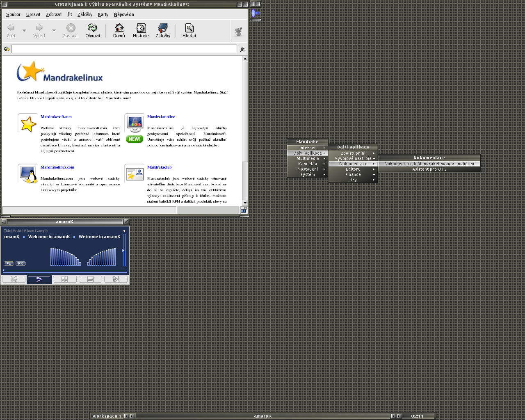
Task: Click the Mandrakeonline monitor icon
Action: click(x=135, y=124)
